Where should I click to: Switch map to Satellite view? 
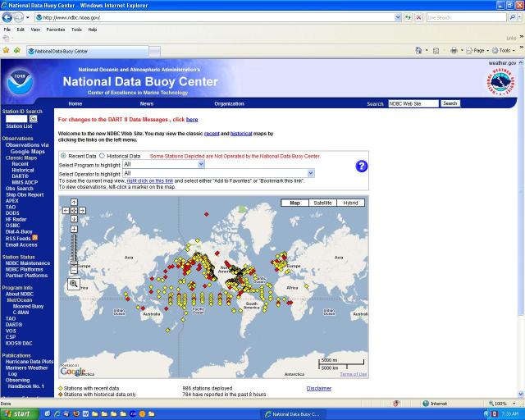[322, 203]
